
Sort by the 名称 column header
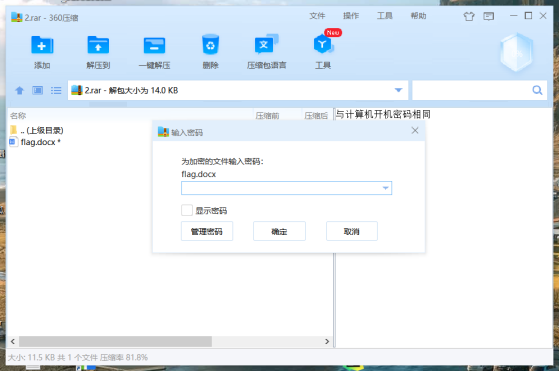(18, 115)
